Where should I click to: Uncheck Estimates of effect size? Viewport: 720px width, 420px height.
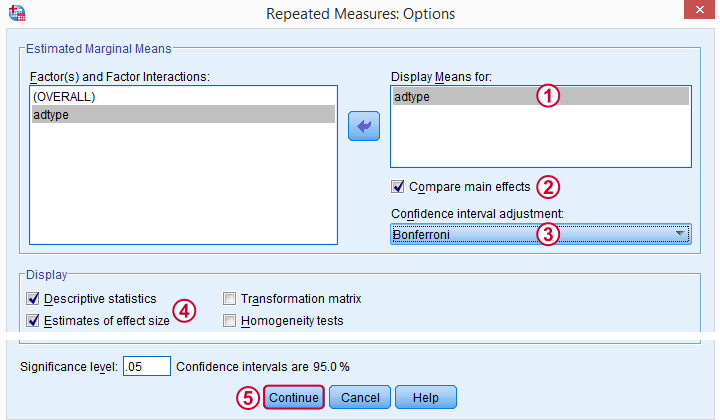click(33, 320)
